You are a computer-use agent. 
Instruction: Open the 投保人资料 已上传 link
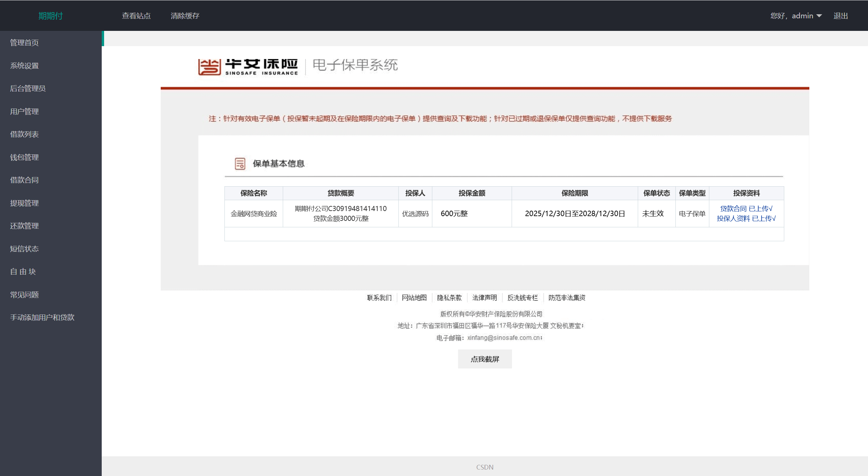click(746, 218)
